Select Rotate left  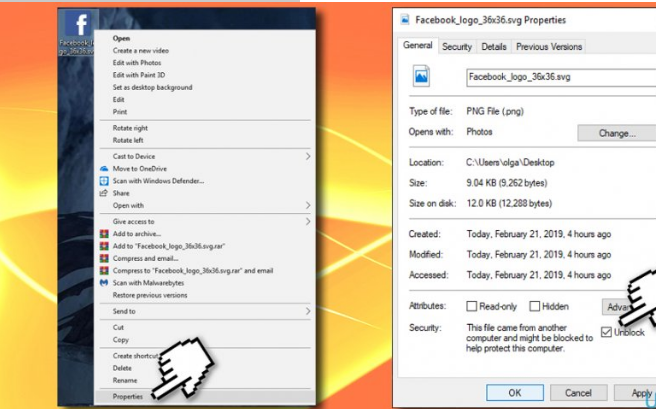click(128, 140)
